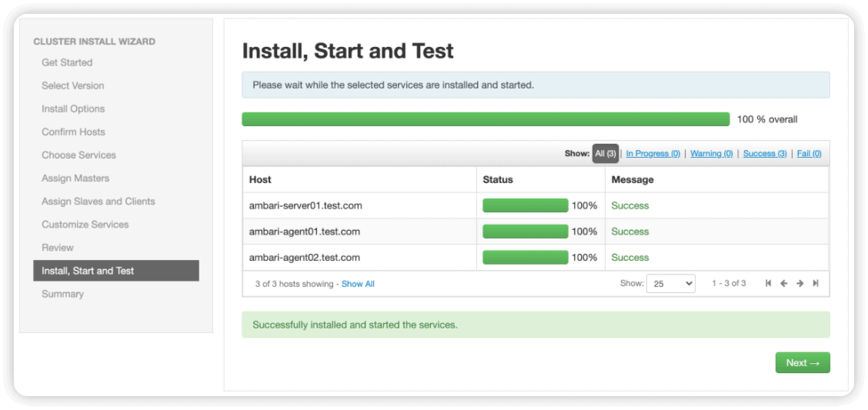Click host name ambari-agent01.test.com

(x=305, y=232)
